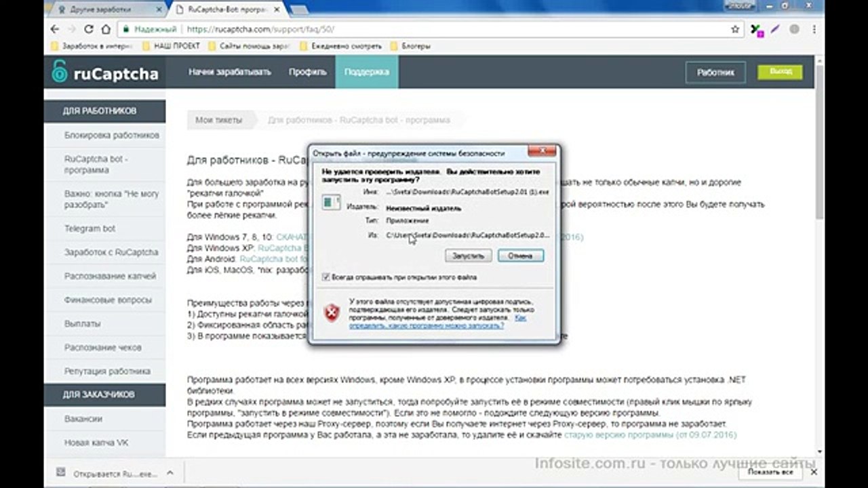Go to the browser Home page

106,30
